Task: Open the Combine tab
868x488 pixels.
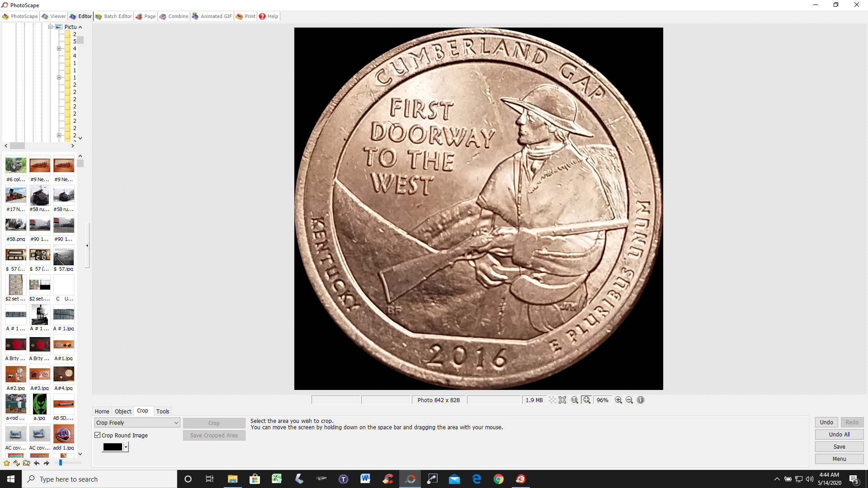Action: pos(174,16)
